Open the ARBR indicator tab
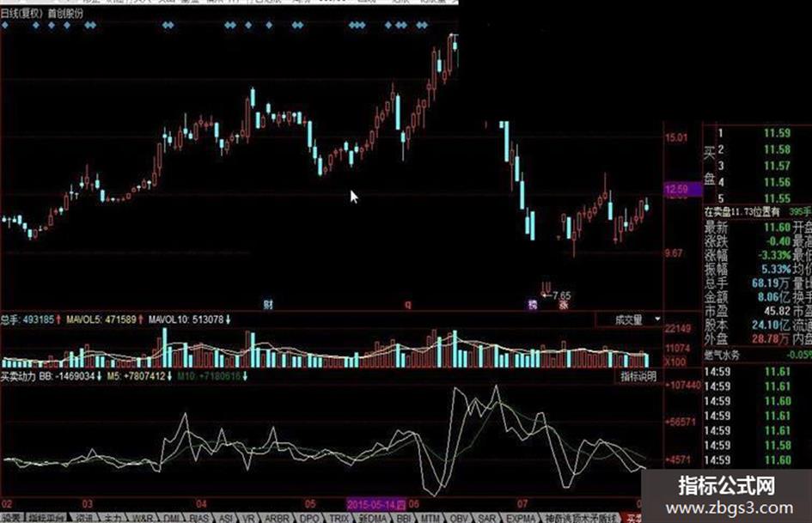812x523 pixels. (x=277, y=518)
